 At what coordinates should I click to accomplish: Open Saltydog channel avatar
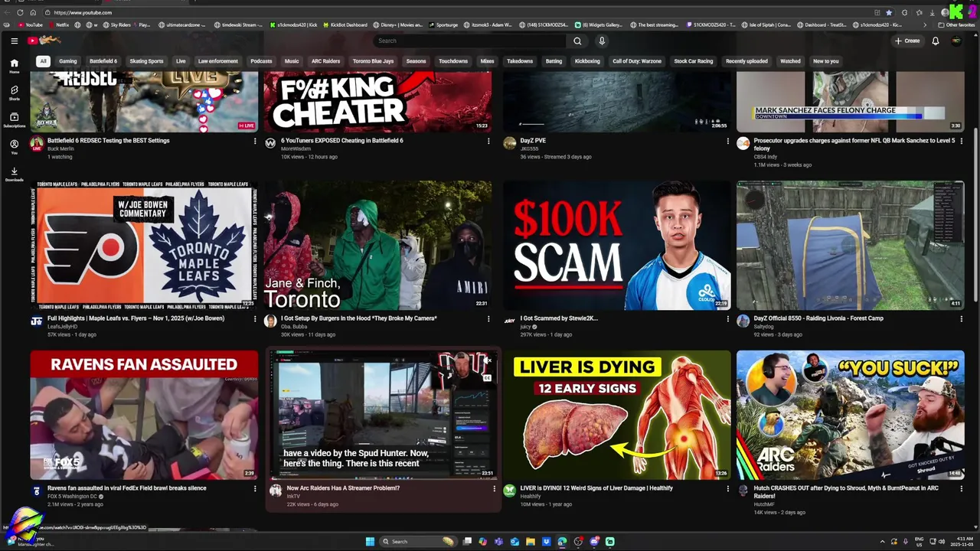[743, 321]
